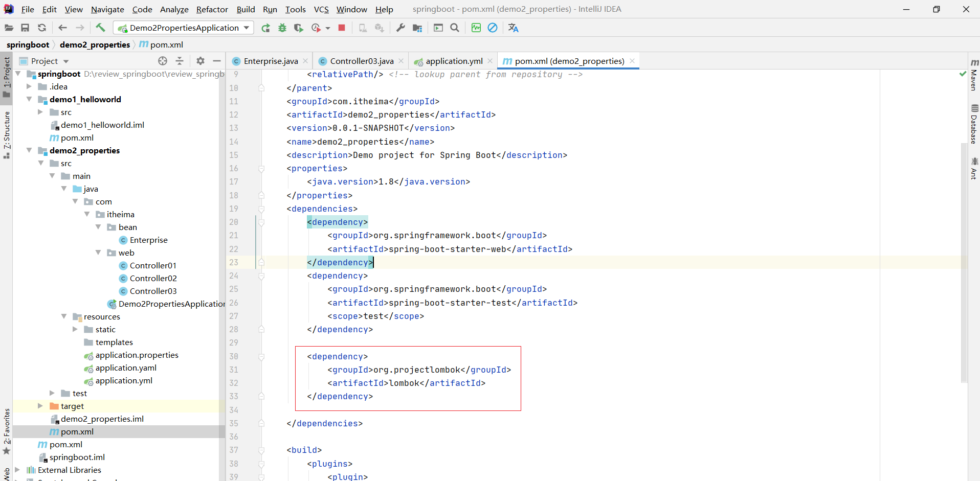Expand the static folder
The width and height of the screenshot is (980, 481).
pos(75,329)
